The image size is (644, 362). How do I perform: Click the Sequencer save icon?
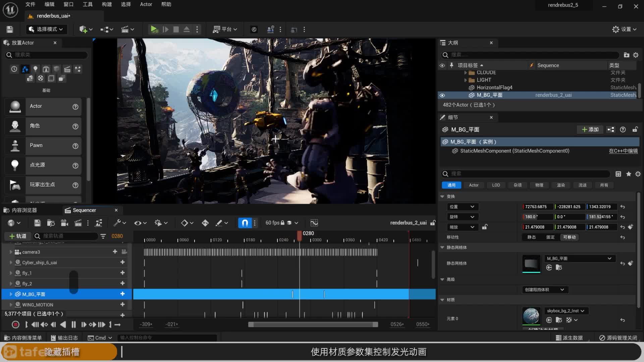point(37,223)
